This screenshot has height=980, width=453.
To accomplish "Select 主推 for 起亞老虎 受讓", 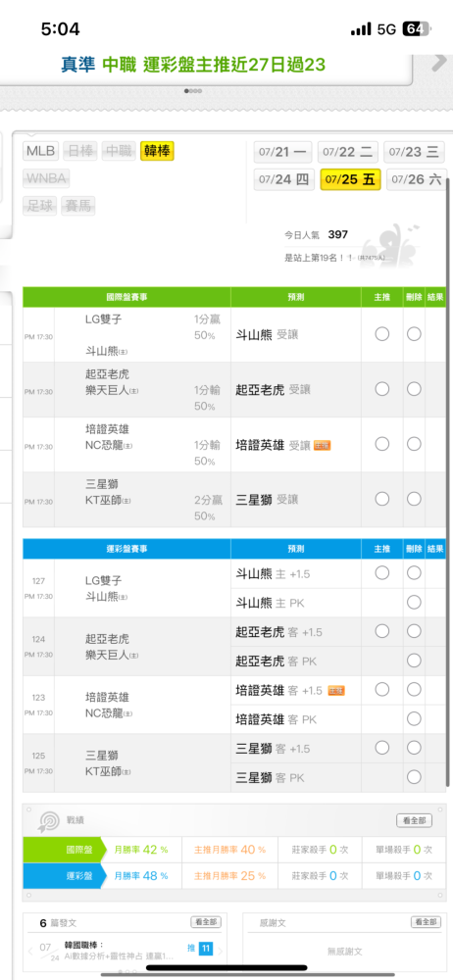I will (x=382, y=389).
